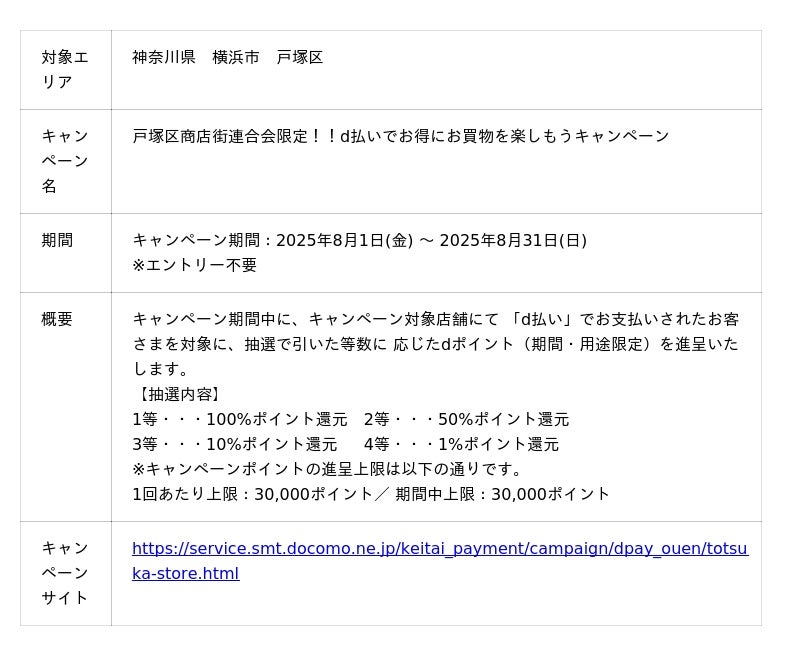Click the キャンペーンサイト label cell

[x=65, y=573]
